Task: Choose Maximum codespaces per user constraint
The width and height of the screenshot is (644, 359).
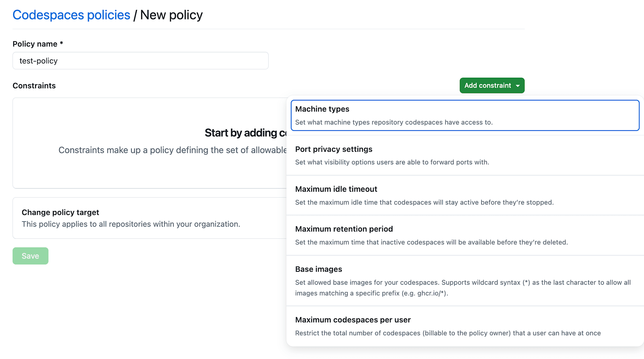Action: 465,326
